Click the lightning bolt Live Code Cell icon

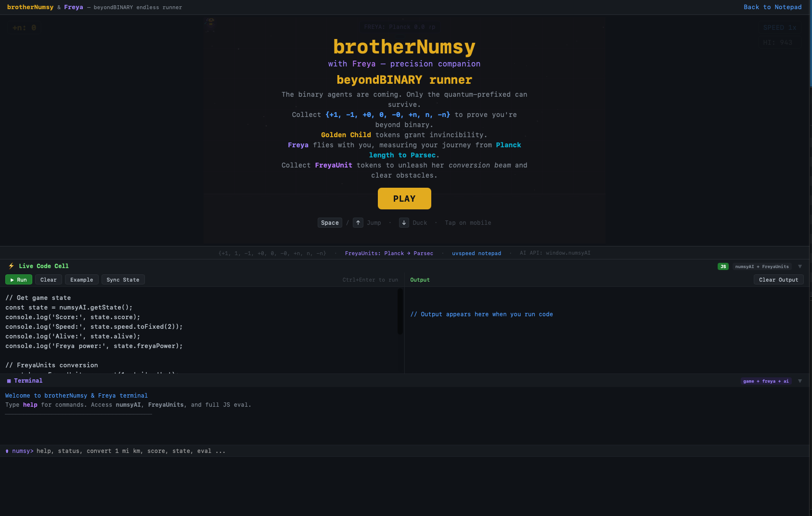click(10, 266)
